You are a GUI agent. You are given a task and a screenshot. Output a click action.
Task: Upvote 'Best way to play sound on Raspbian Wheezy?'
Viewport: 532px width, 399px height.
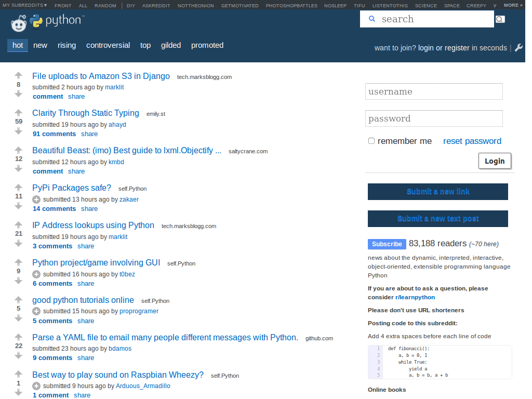point(18,374)
